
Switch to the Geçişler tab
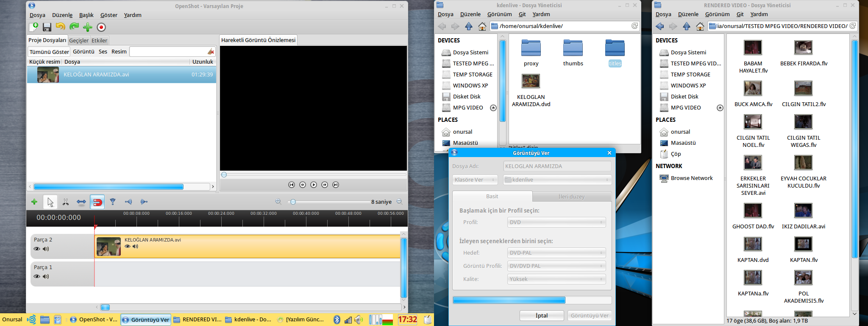tap(79, 40)
